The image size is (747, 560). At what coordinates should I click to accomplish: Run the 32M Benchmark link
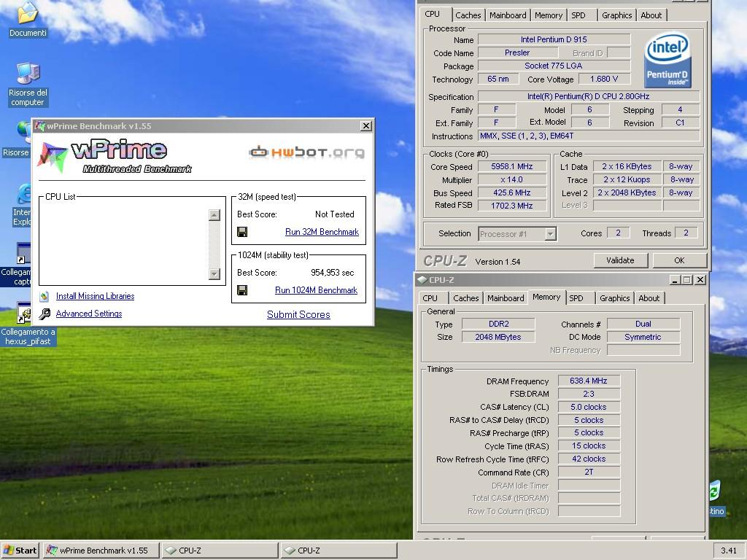tap(322, 232)
